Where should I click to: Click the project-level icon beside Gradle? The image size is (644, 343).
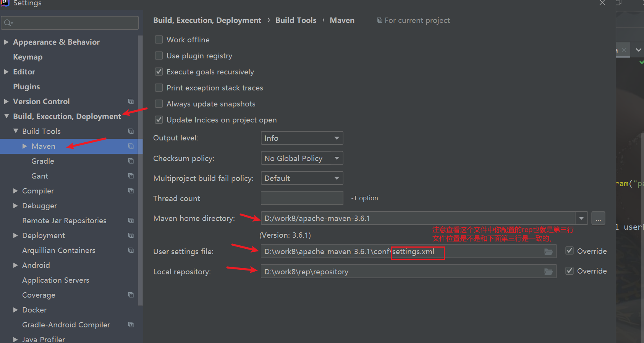click(x=131, y=161)
